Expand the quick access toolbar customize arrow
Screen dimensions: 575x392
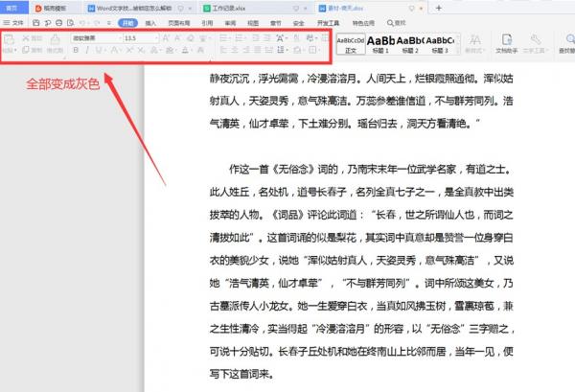109,23
